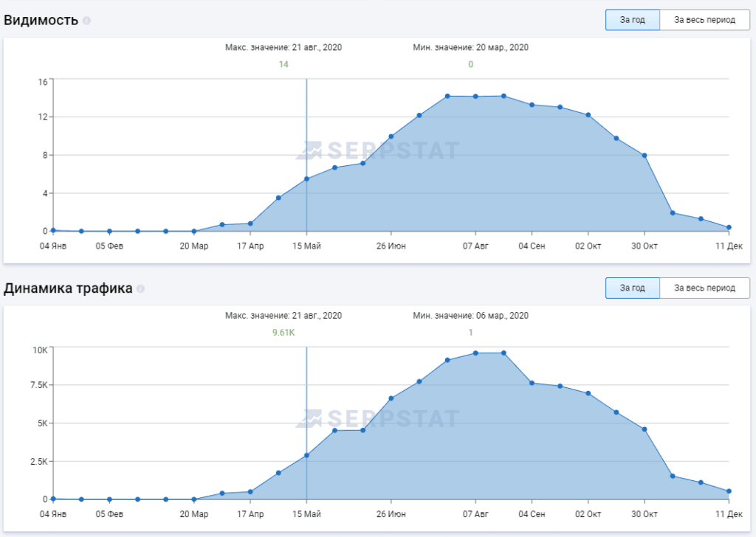756x537 pixels.
Task: Switch Динамика трафика to За весь период
Action: pyautogui.click(x=704, y=288)
